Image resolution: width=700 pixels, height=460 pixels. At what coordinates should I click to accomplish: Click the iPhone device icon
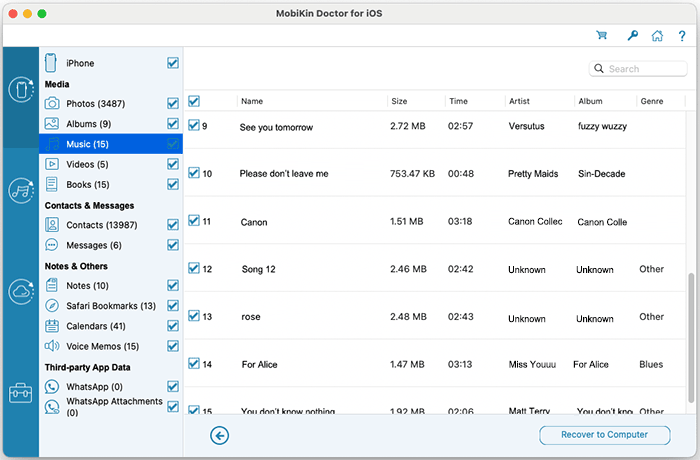50,63
